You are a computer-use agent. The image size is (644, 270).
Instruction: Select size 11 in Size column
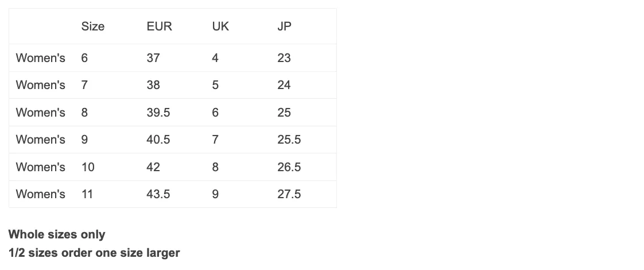pos(87,194)
